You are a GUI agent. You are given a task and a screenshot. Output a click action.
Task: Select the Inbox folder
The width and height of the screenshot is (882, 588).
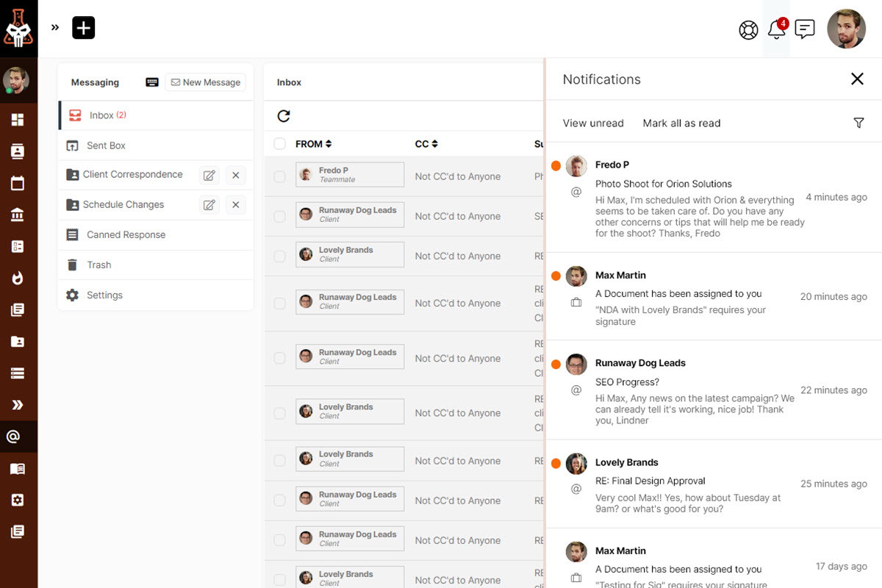156,115
